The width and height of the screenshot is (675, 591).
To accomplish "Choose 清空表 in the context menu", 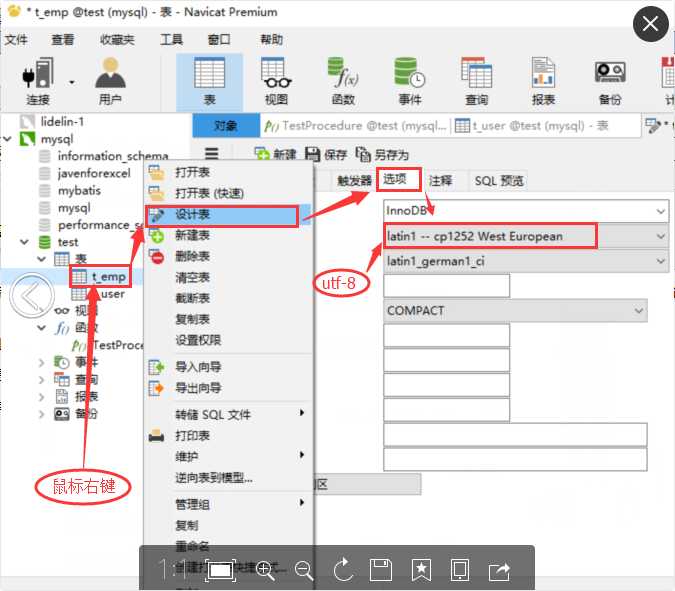I will pos(228,278).
